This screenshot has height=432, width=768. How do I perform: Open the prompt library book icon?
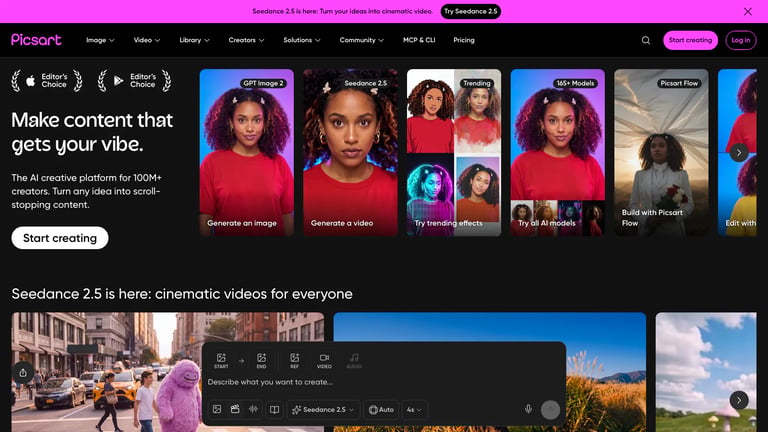pyautogui.click(x=274, y=409)
